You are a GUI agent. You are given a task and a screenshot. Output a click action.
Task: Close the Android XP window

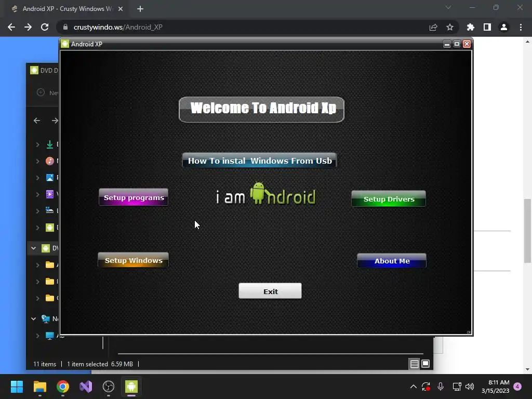click(x=467, y=44)
